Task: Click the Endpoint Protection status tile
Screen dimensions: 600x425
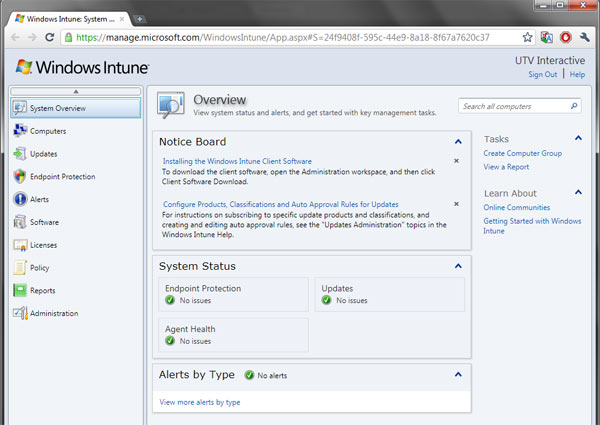Action: pos(233,294)
